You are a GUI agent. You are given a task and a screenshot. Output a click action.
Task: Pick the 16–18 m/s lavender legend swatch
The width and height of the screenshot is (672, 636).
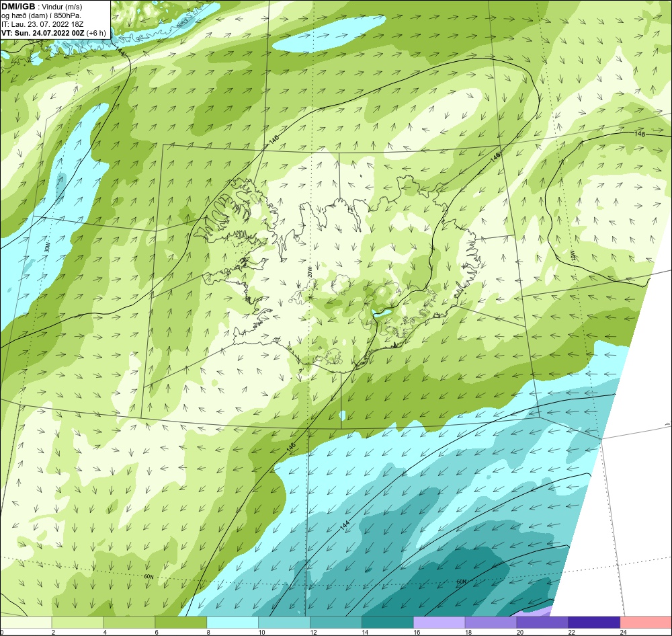point(439,623)
